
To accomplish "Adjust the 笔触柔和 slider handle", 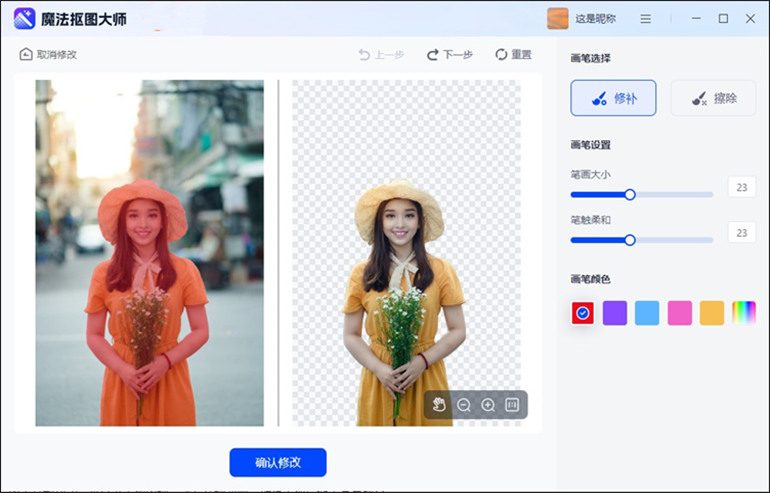I will (630, 240).
